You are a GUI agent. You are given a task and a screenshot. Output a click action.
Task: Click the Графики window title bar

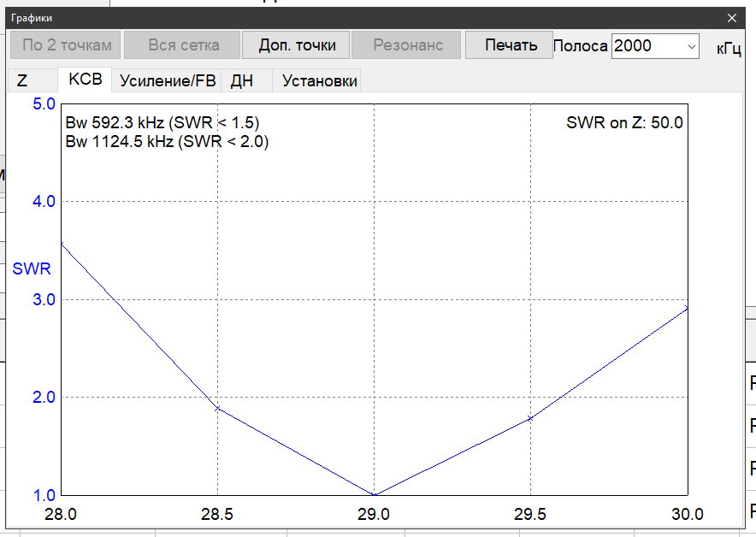pos(342,17)
